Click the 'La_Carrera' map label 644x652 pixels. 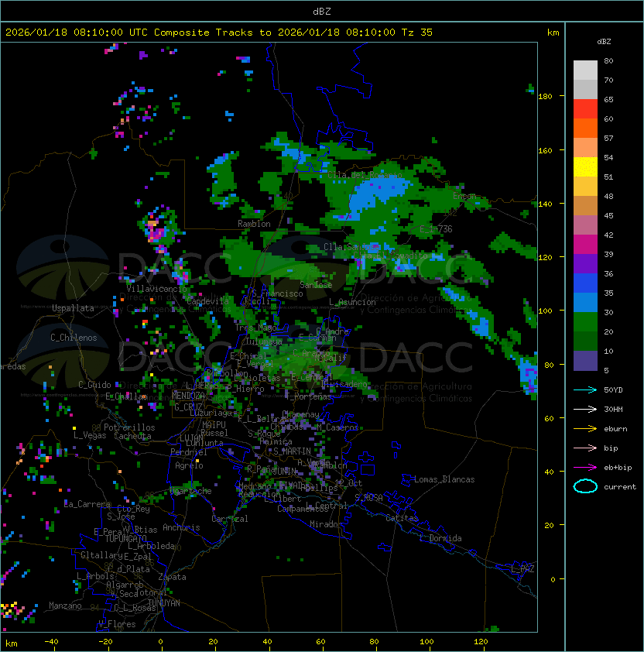(87, 504)
